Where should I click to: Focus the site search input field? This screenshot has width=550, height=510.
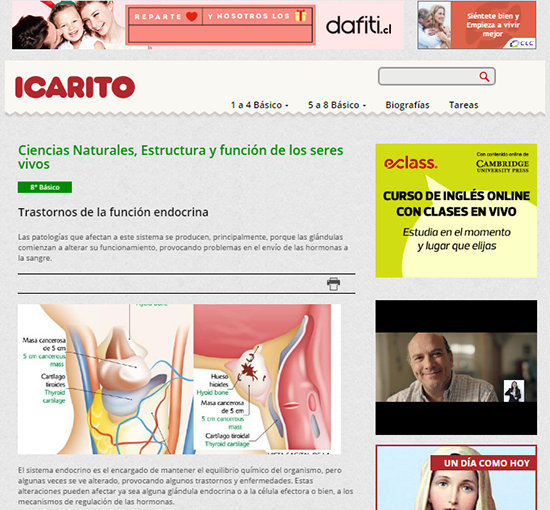436,76
